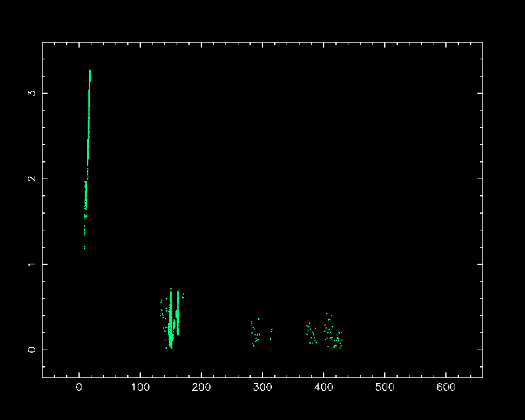
Task: Click the y-axis label 3
Action: click(x=31, y=93)
